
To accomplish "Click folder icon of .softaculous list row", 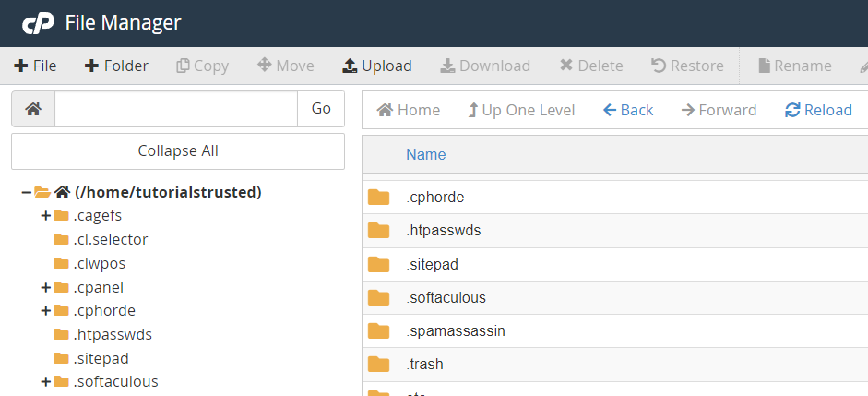I will [378, 297].
